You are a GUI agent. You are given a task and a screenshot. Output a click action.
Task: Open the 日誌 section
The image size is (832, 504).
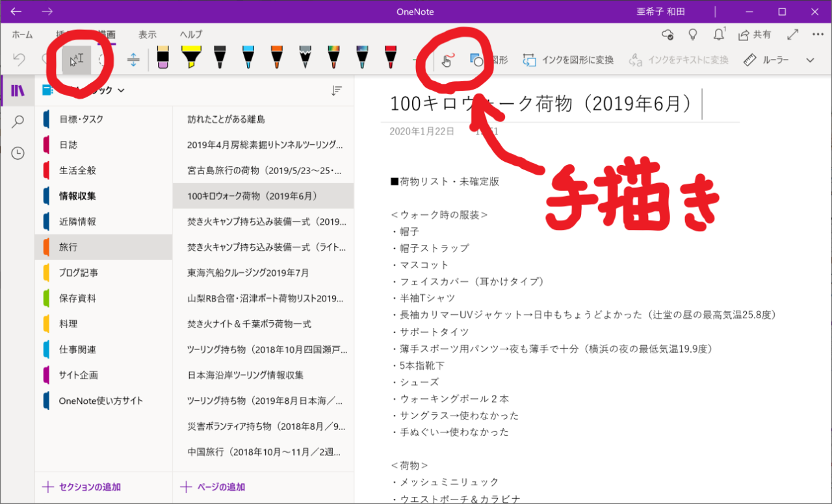[x=103, y=145]
